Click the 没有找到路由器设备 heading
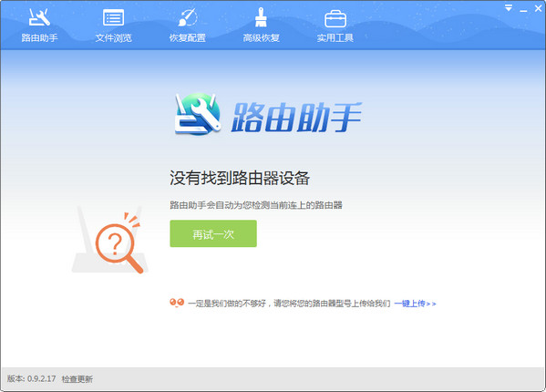The image size is (546, 392). click(x=240, y=179)
